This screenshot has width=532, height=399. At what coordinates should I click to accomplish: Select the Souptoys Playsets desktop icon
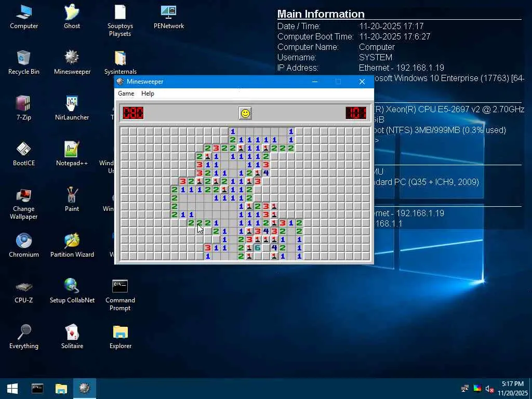[x=120, y=21]
